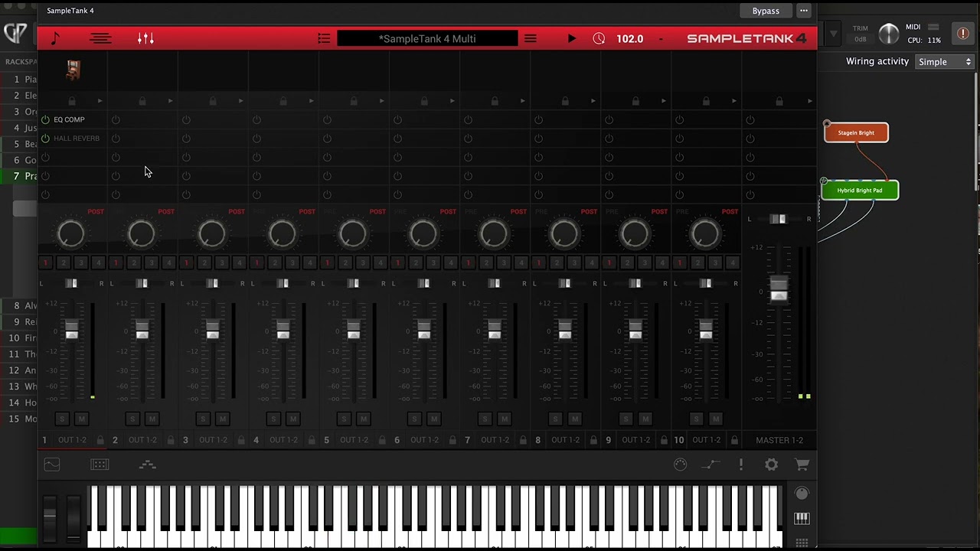This screenshot has width=980, height=551.
Task: Switch to the Layers view lines icon
Action: tap(100, 38)
